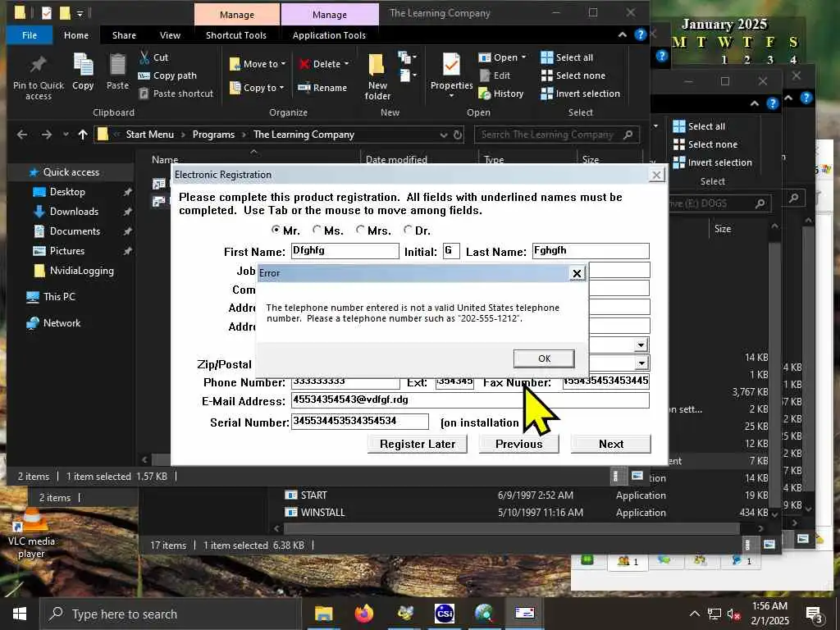Go up one folder level arrow

(83, 135)
